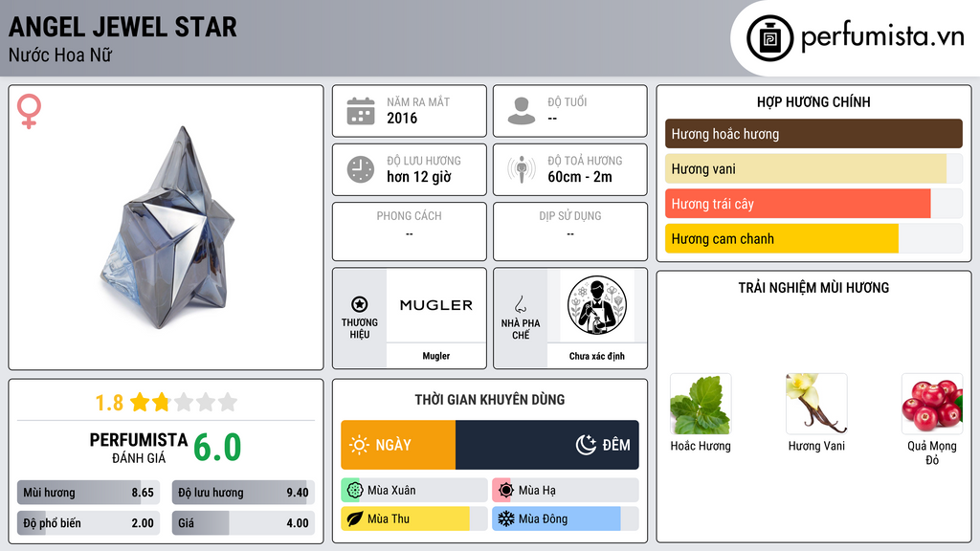
Task: Click the 60cm - 2m sillage value
Action: coord(580,177)
